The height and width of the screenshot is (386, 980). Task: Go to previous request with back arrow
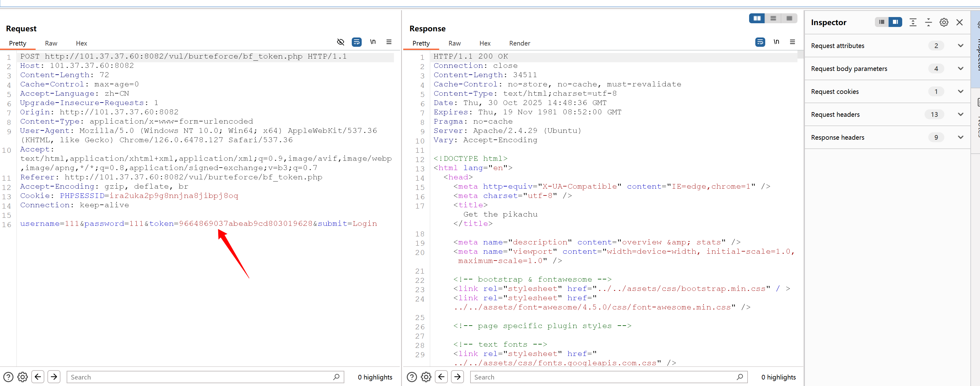tap(38, 377)
